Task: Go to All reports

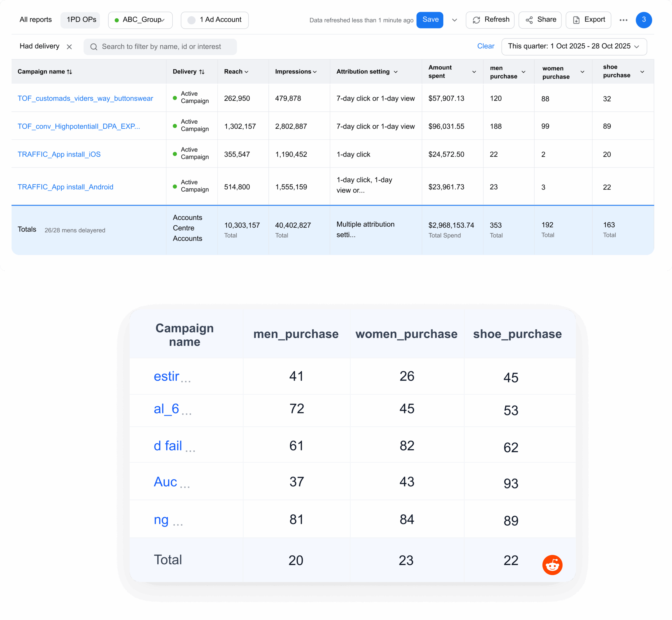Action: (x=35, y=20)
